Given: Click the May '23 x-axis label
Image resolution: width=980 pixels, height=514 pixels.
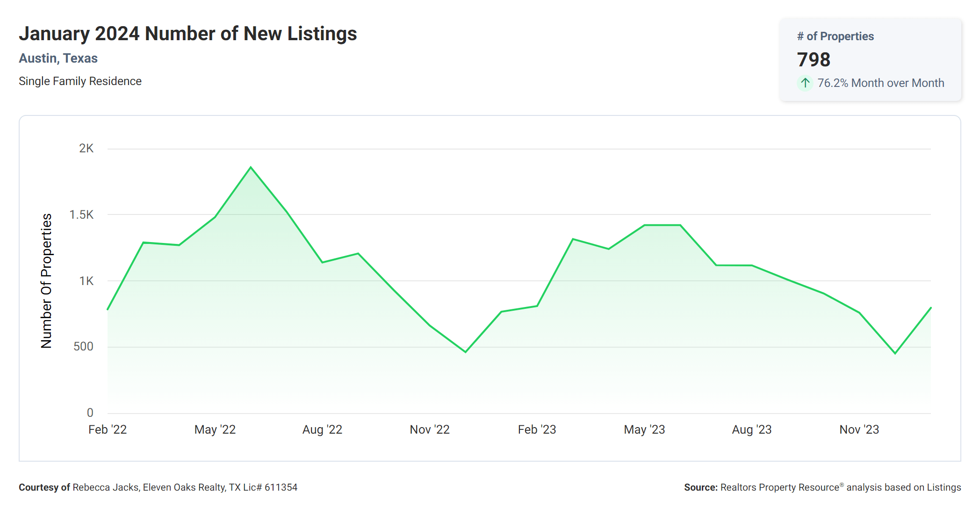Looking at the screenshot, I should (x=644, y=429).
